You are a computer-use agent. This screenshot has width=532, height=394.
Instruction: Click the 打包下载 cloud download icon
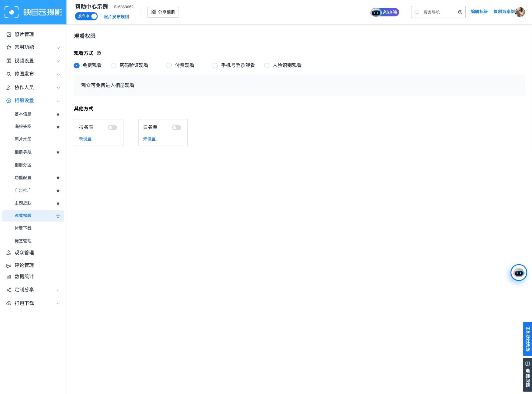(9, 303)
